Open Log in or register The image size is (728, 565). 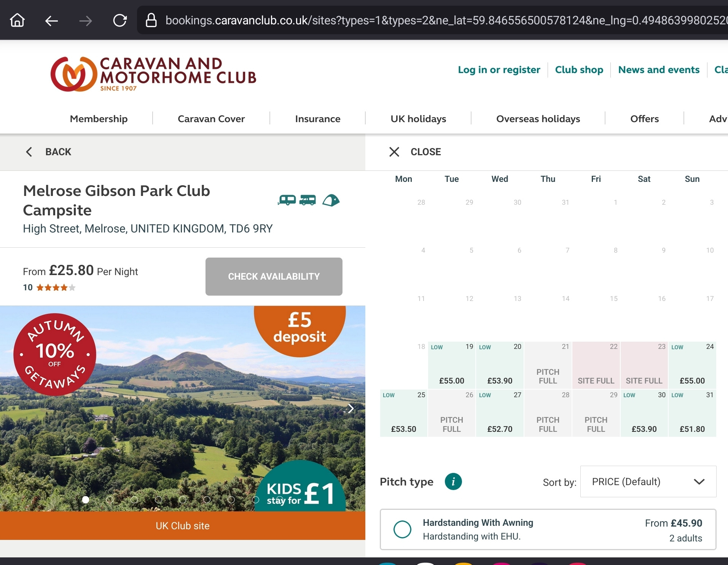point(499,70)
